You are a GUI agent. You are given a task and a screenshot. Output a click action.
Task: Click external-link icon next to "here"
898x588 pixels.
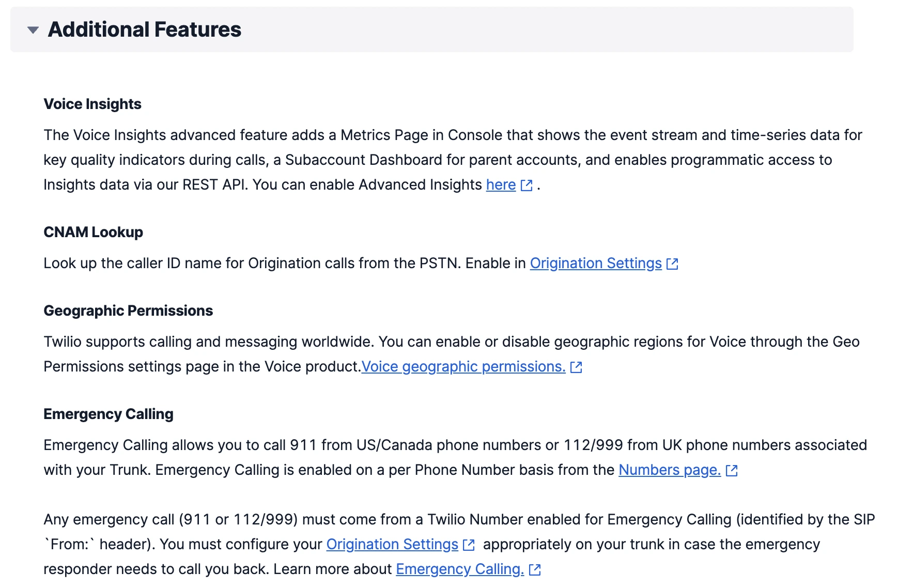point(527,185)
